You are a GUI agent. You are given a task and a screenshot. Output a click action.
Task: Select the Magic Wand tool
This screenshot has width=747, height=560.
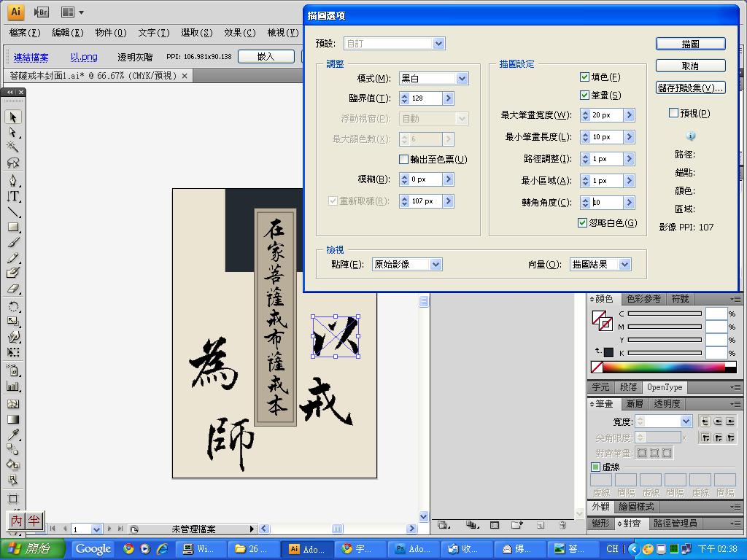pyautogui.click(x=13, y=148)
